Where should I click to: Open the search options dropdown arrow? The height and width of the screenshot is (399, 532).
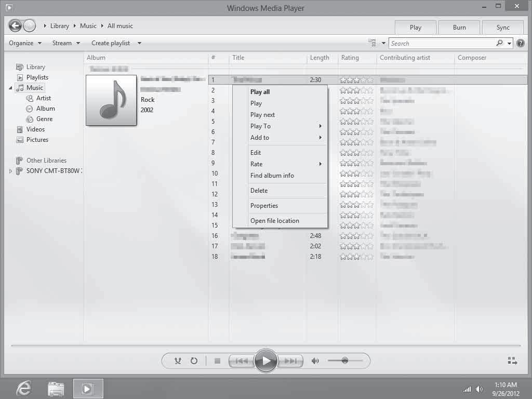click(509, 44)
